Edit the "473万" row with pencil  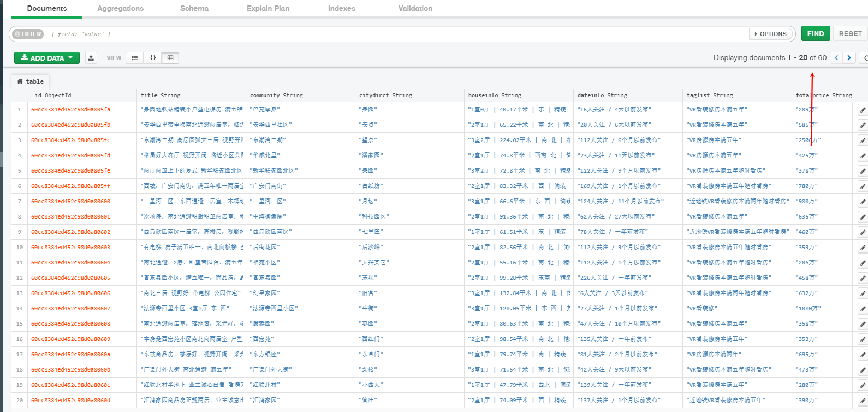863,370
